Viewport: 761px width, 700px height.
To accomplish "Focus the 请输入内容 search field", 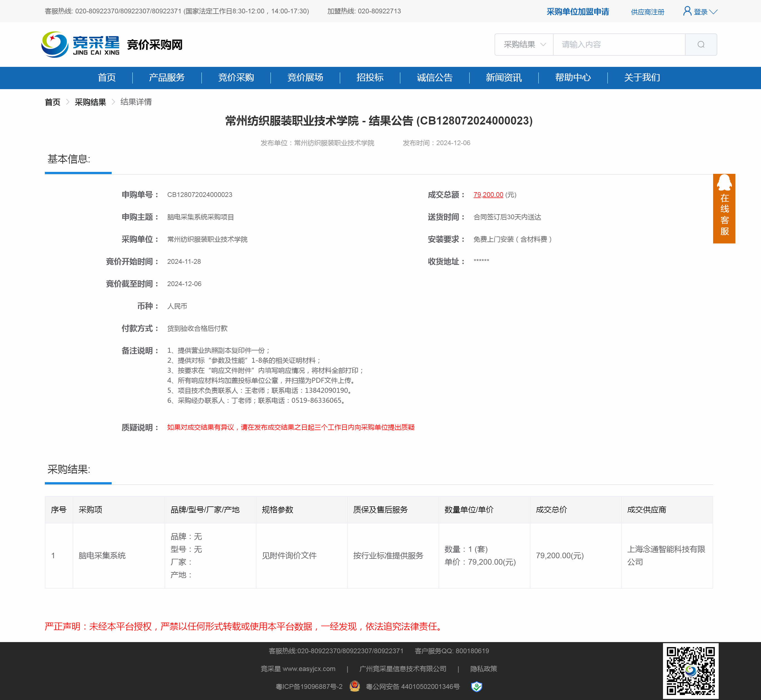I will click(x=619, y=45).
